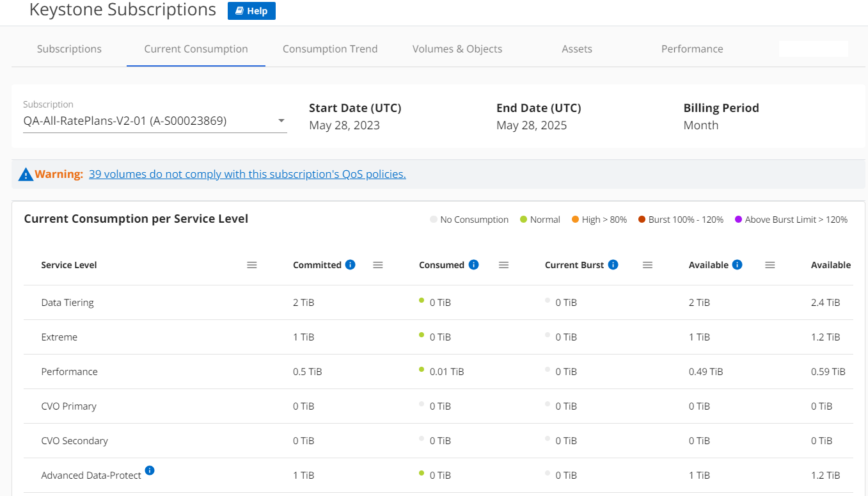Switch to the Subscriptions tab
The height and width of the screenshot is (496, 868).
click(x=69, y=49)
